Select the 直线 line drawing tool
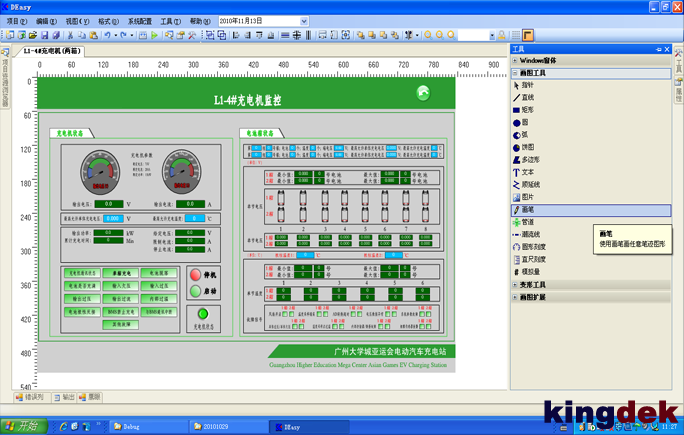The image size is (684, 435). point(527,98)
